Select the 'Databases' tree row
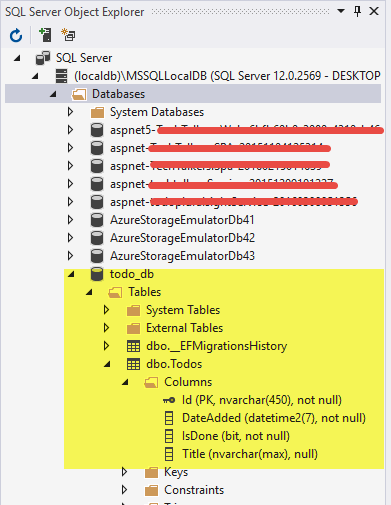This screenshot has width=391, height=505. (193, 94)
